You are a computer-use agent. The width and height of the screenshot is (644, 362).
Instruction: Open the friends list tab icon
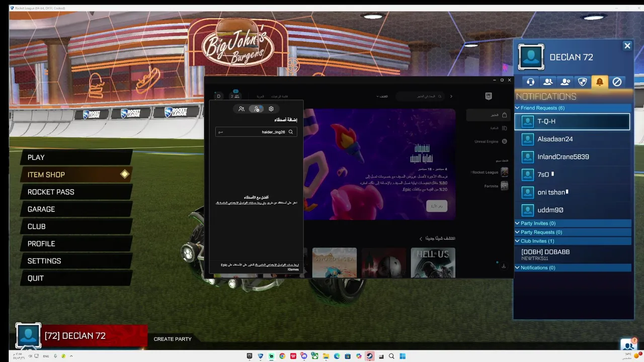548,81
